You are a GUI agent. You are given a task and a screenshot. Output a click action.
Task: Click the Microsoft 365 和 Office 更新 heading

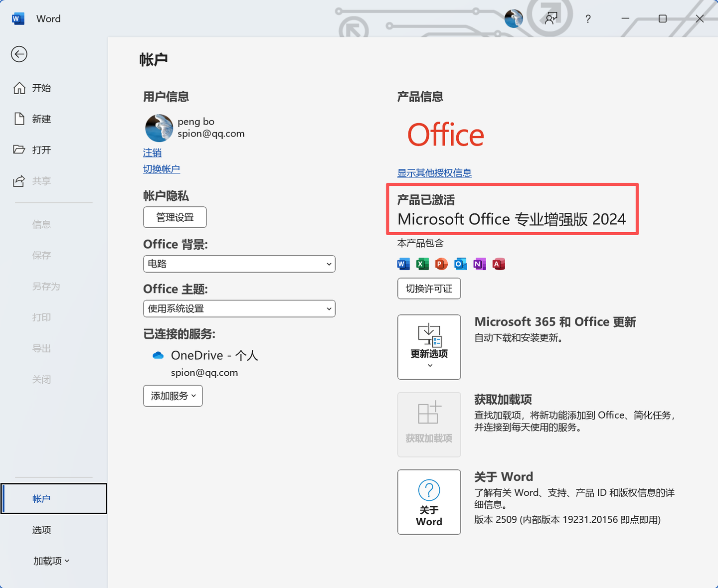tap(555, 322)
